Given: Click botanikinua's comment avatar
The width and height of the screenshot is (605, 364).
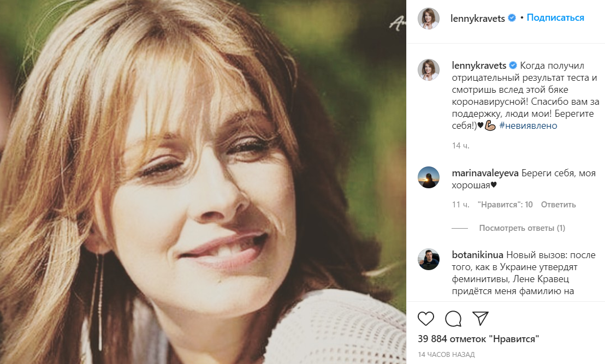Looking at the screenshot, I should [429, 259].
